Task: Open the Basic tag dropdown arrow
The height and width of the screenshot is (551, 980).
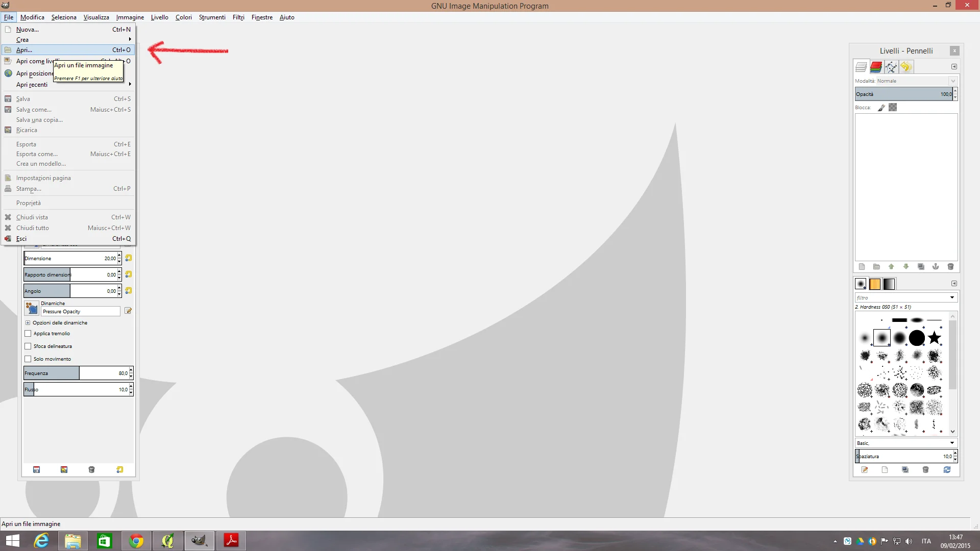Action: tap(952, 443)
